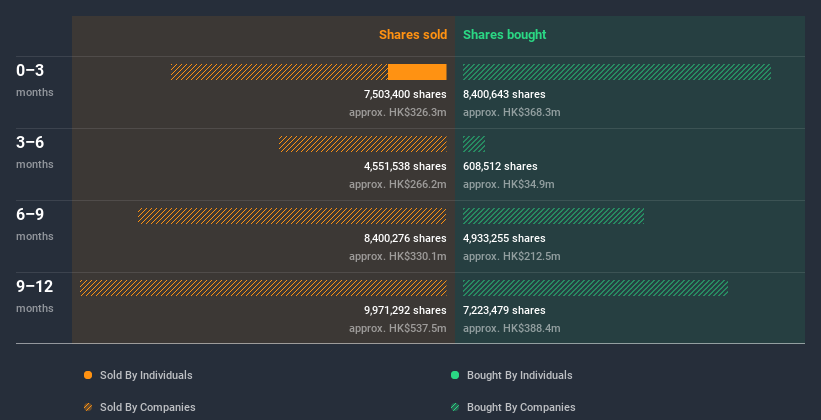Click the 3–6 months row label

pyautogui.click(x=35, y=152)
